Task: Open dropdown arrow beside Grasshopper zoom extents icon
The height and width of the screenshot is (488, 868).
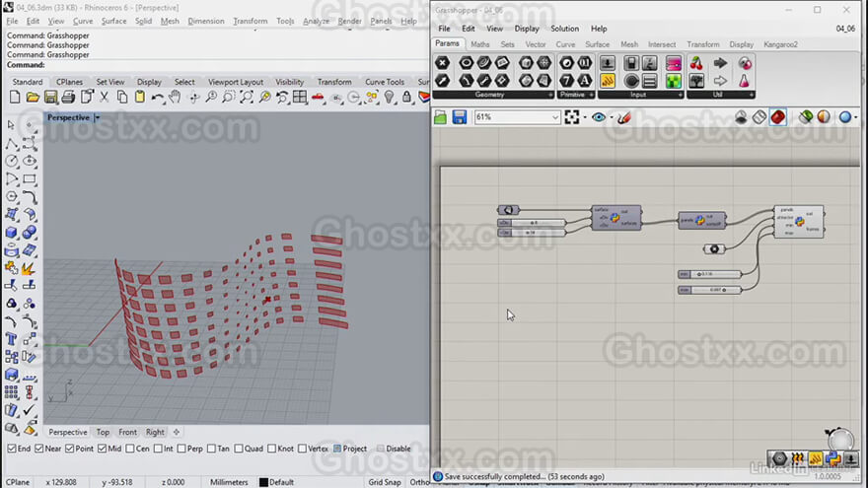Action: pyautogui.click(x=585, y=117)
